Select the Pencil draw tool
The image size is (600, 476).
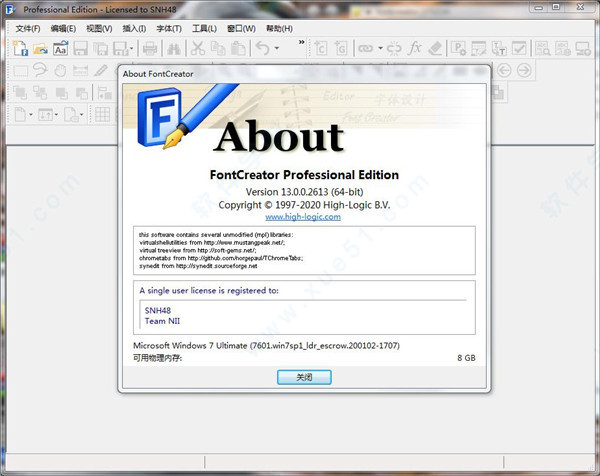[101, 71]
